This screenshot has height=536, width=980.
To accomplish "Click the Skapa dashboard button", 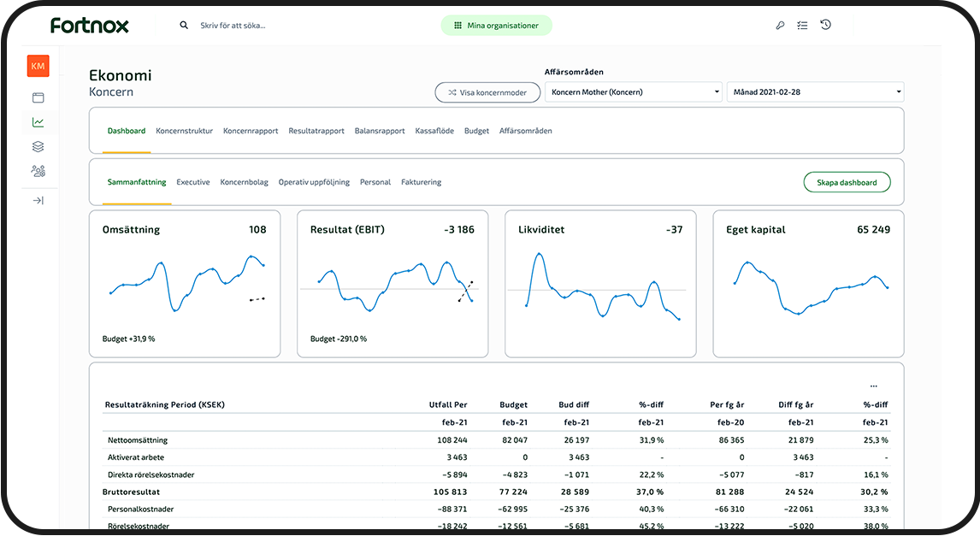I will click(847, 182).
